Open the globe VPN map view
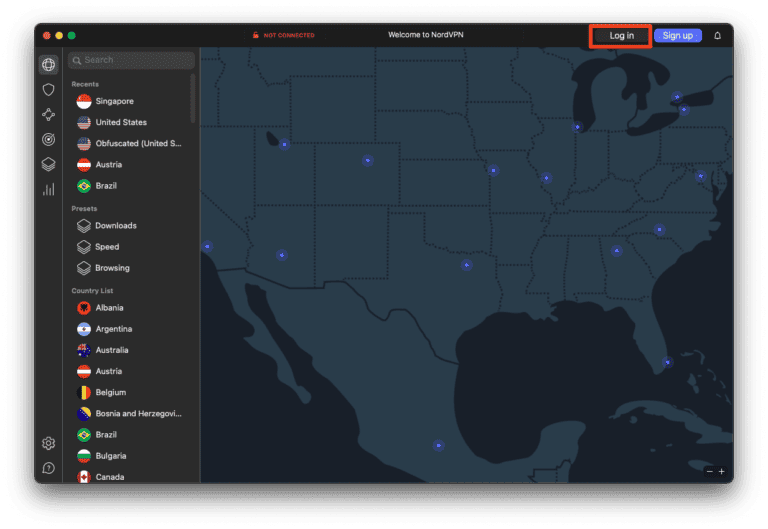 pos(48,66)
